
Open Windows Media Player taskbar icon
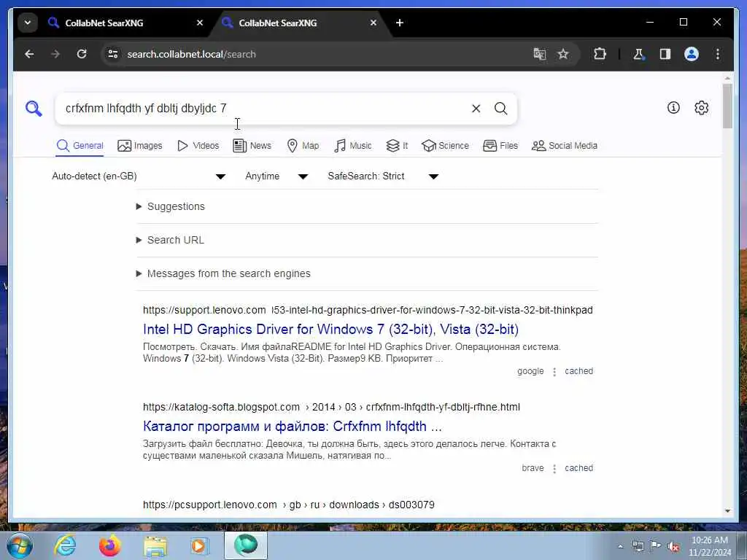pos(198,545)
